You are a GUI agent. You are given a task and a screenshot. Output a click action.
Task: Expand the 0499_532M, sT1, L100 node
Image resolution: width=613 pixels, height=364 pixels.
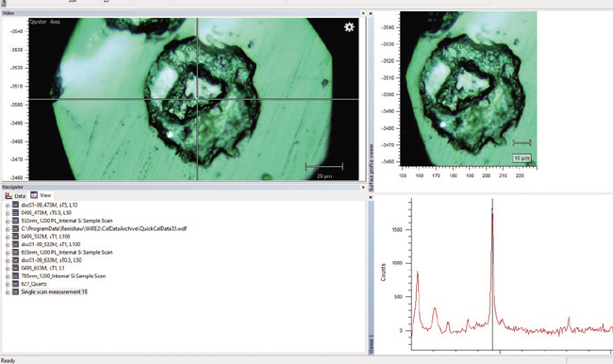(8, 237)
